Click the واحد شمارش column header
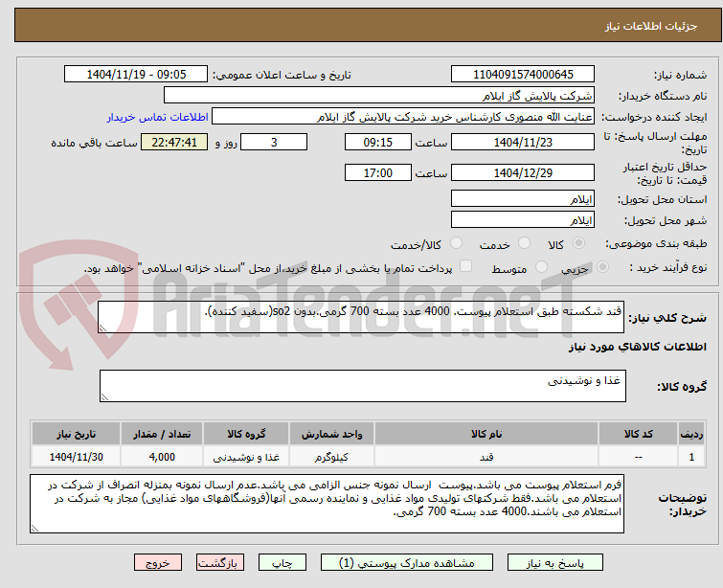723x588 pixels. (x=332, y=434)
